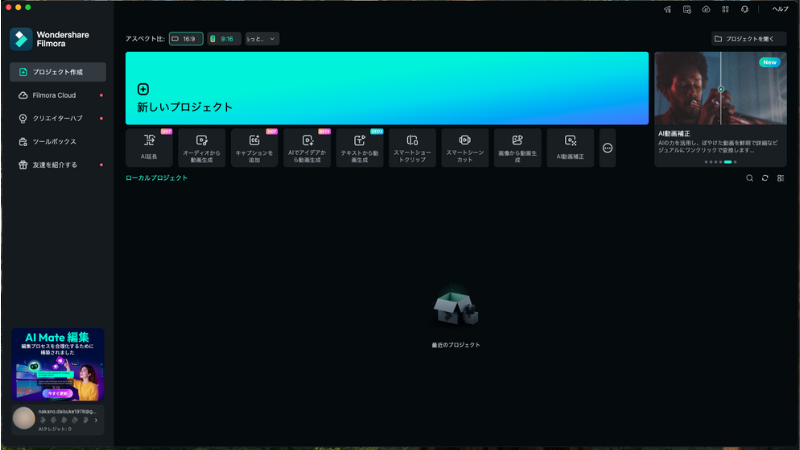Show more tools with ellipsis button
Viewport: 800px width, 450px height.
(607, 147)
